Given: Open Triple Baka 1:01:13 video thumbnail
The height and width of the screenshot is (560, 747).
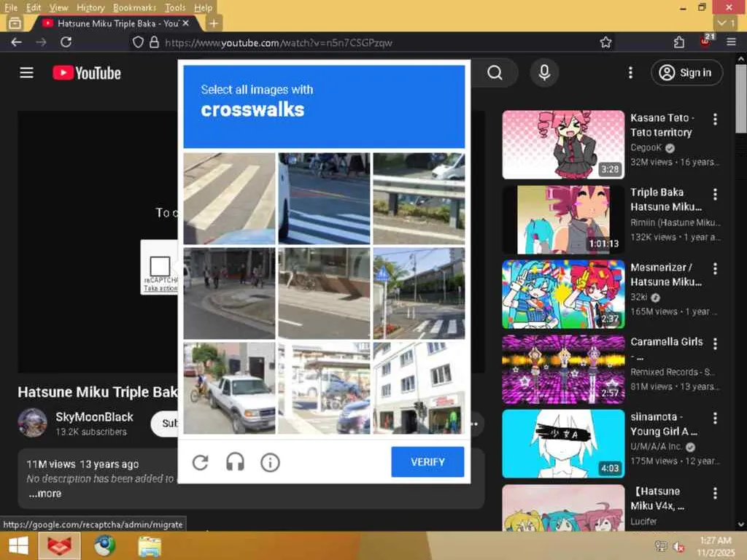Looking at the screenshot, I should (563, 219).
